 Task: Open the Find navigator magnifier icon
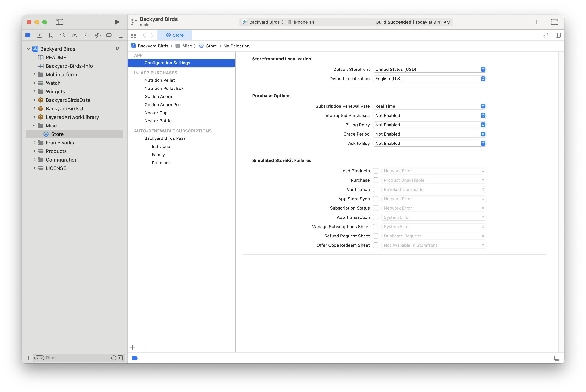pyautogui.click(x=63, y=35)
